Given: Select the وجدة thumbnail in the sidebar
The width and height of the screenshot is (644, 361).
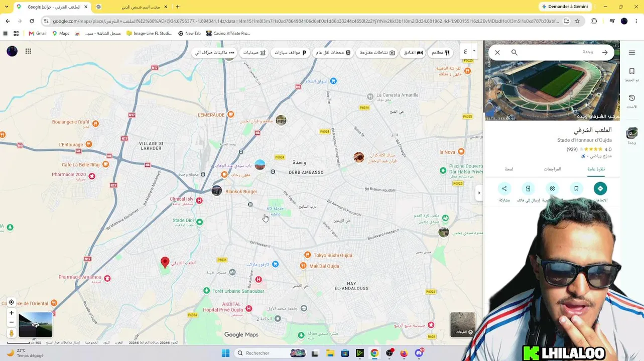Looking at the screenshot, I should 632,133.
